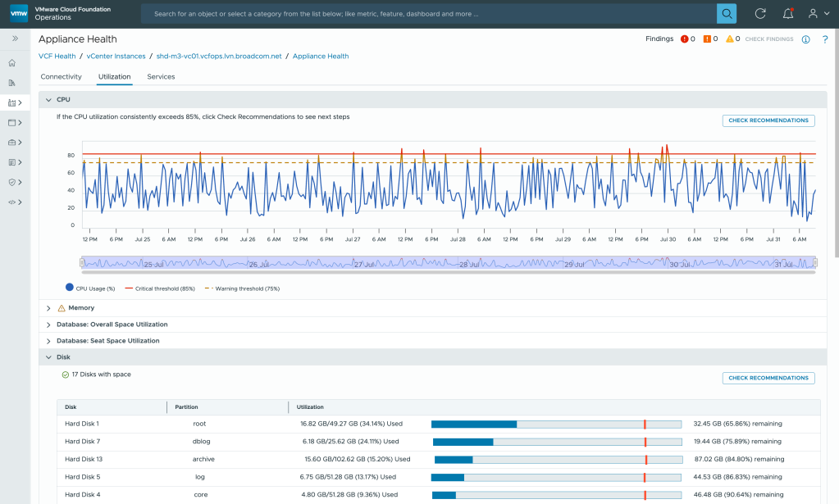839x504 pixels.
Task: Expand the left navigation double-chevron
Action: click(x=15, y=39)
